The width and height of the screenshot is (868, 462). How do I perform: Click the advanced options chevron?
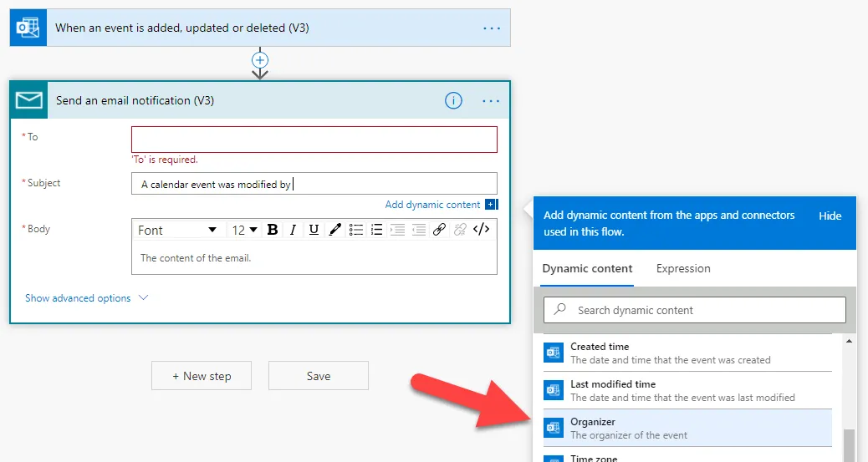pos(143,297)
